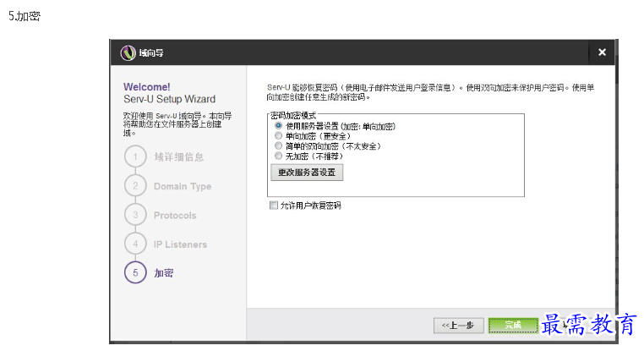Select 无加密 (不推荐) radio option
The height and width of the screenshot is (351, 644).
[x=278, y=156]
